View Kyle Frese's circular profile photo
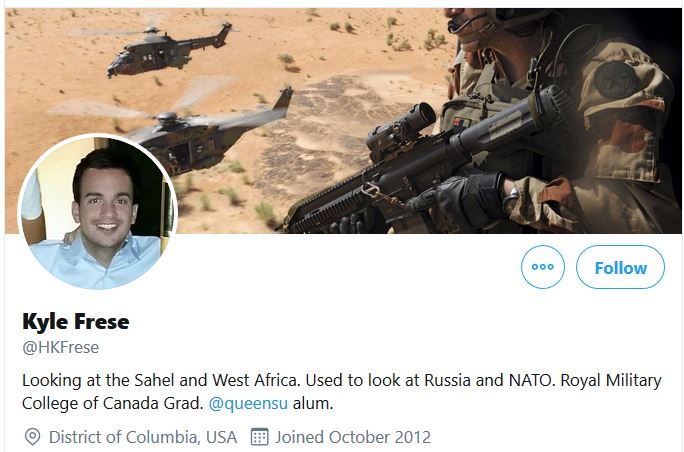 point(98,212)
